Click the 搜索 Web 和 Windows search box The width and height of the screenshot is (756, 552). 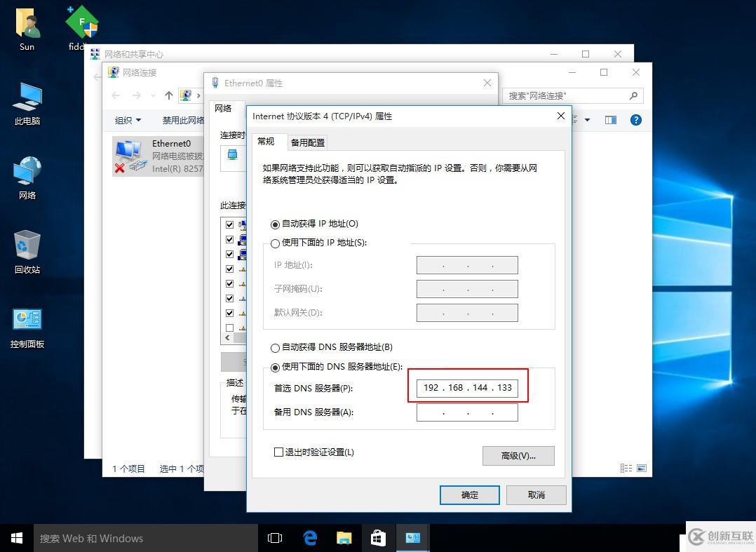point(146,538)
